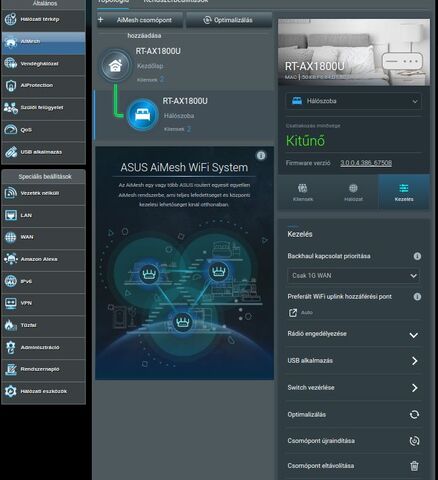Open USB alkalmazás chevron in Kezelés
The height and width of the screenshot is (480, 438).
click(x=414, y=361)
